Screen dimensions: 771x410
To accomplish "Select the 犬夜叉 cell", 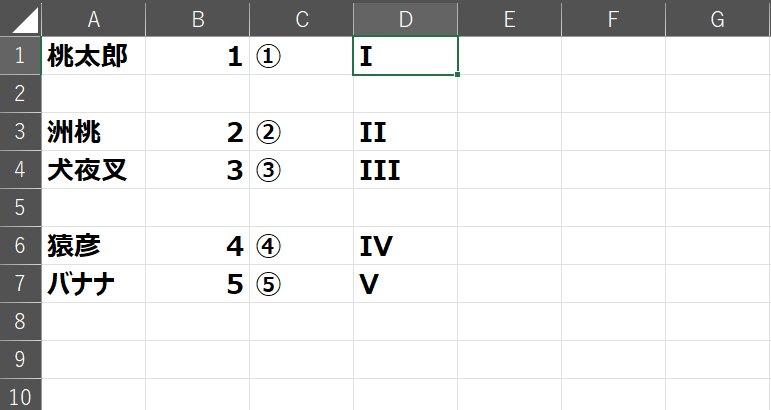I will pyautogui.click(x=93, y=170).
